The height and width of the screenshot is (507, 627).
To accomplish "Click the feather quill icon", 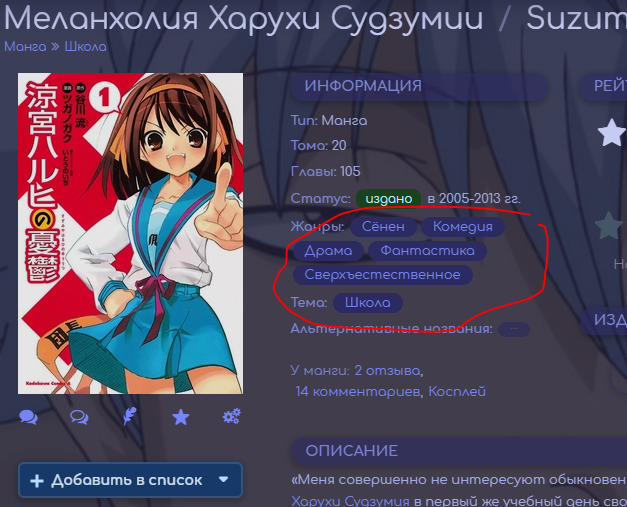I will 130,417.
